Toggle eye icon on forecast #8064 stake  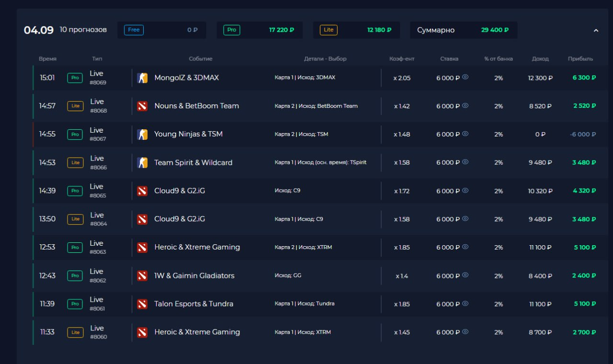465,218
